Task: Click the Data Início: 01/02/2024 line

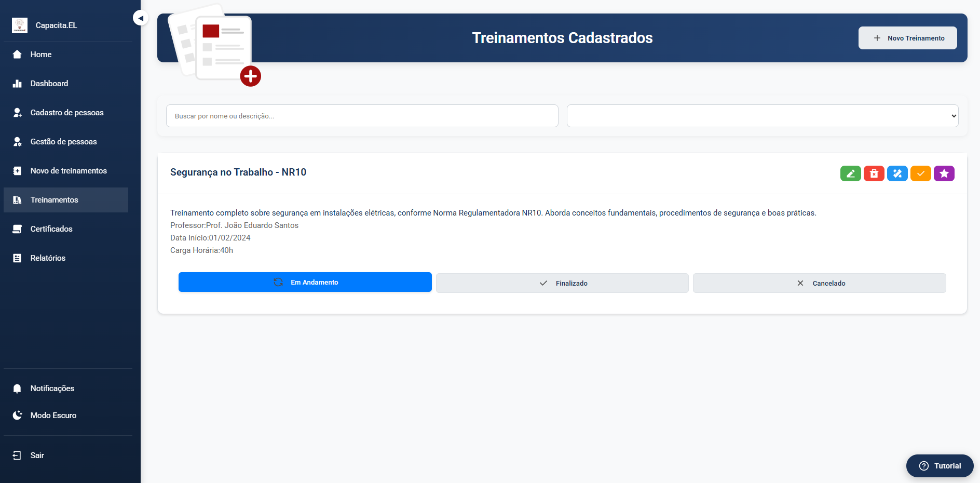Action: point(210,238)
